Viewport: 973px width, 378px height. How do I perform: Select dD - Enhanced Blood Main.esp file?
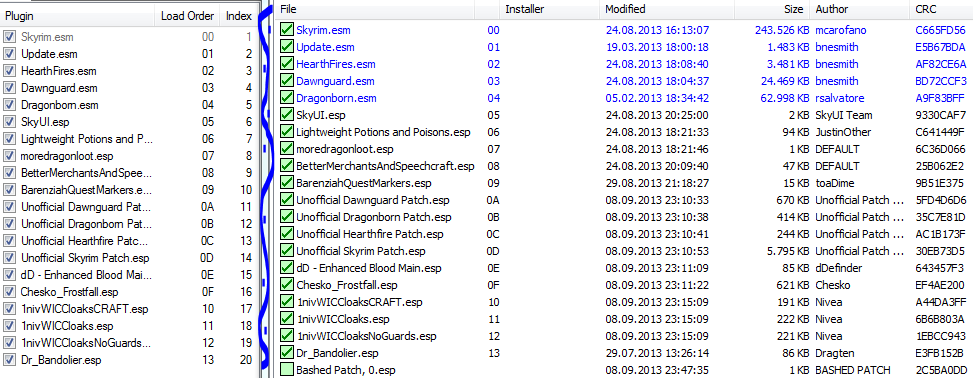[x=369, y=268]
